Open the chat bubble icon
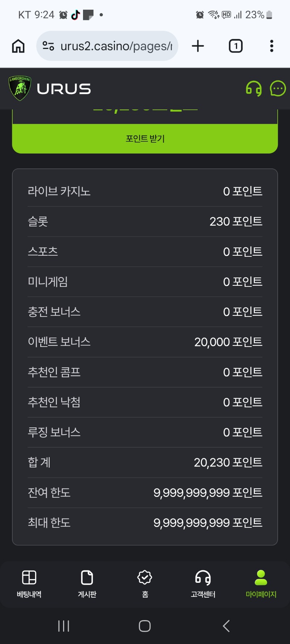This screenshot has height=644, width=290. tap(278, 88)
